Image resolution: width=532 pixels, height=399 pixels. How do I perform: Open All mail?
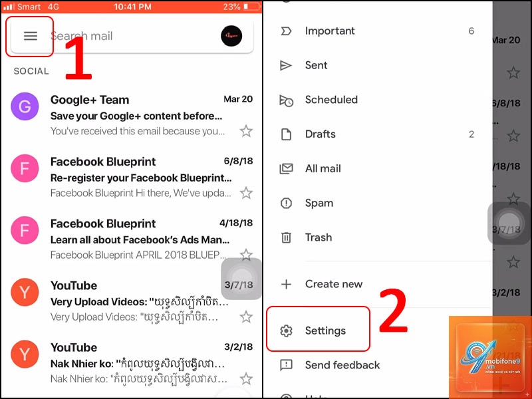pos(378,169)
